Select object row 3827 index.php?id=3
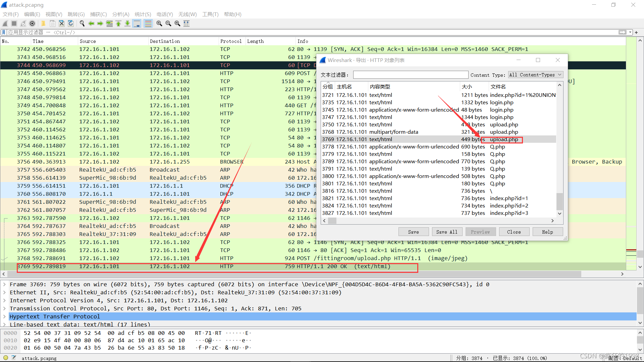This screenshot has height=362, width=644. point(438,213)
